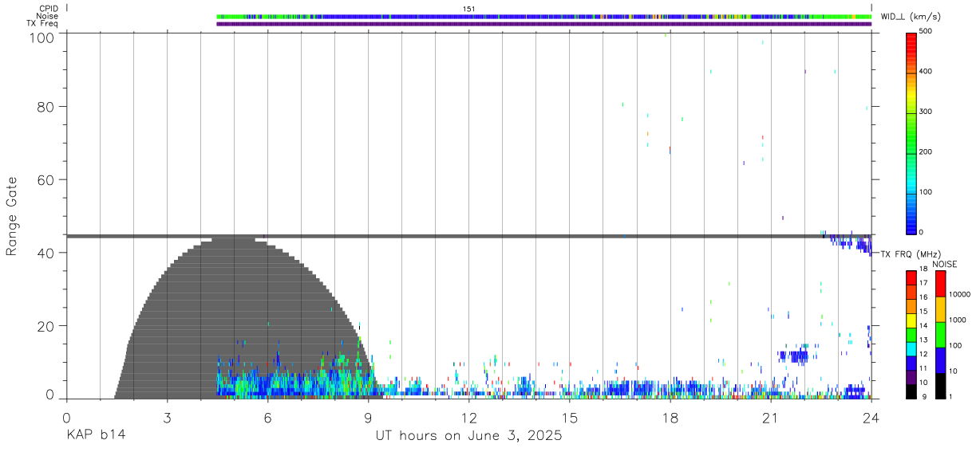Click the "Range Gate" y-axis title
Image resolution: width=980 pixels, height=452 pixels.
coord(12,216)
